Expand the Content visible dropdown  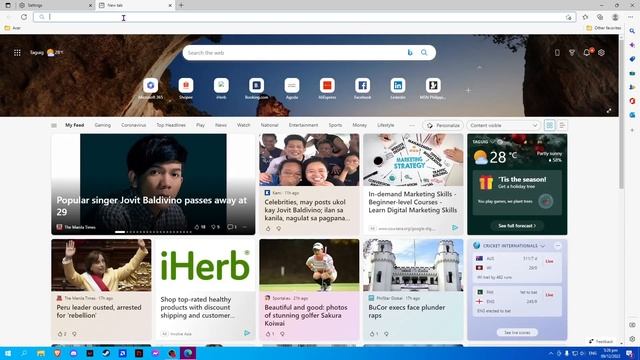pos(504,125)
